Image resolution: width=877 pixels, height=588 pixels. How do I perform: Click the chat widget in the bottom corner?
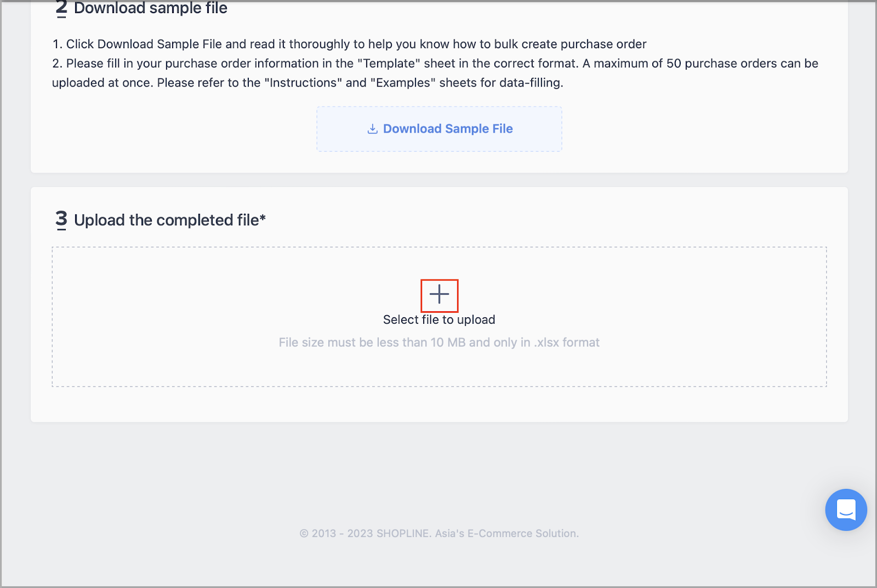[846, 510]
